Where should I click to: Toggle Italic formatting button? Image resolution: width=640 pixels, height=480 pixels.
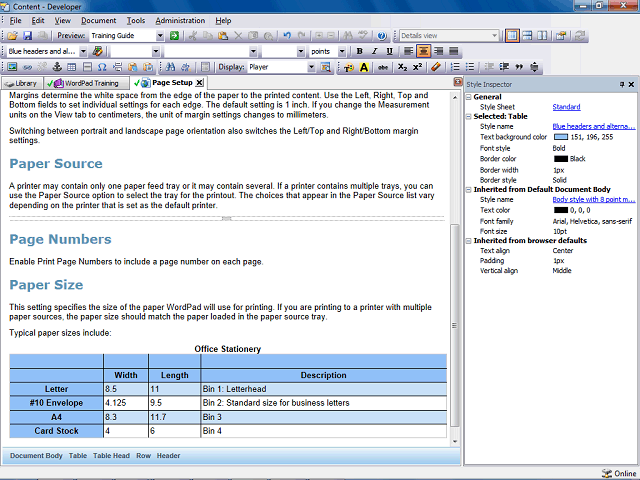click(374, 51)
